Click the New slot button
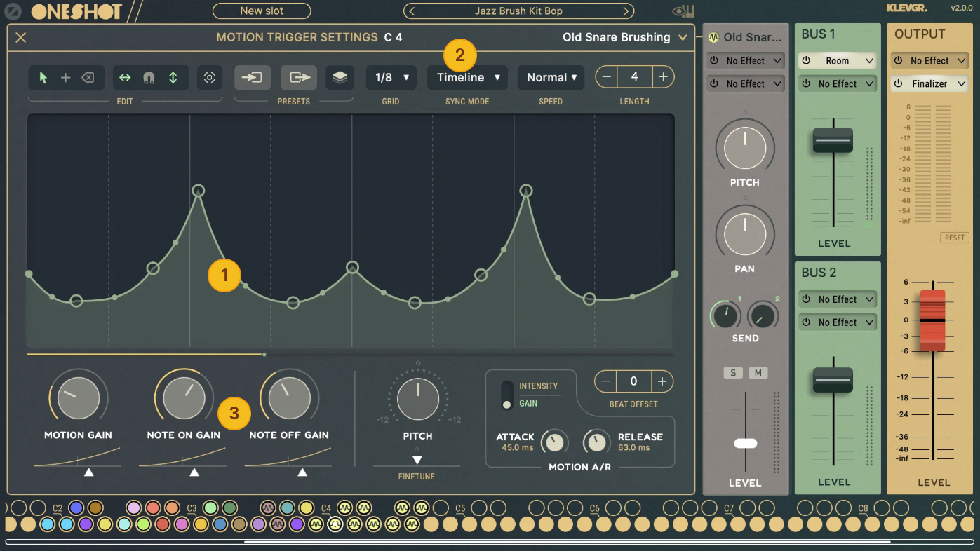The width and height of the screenshot is (980, 551). pyautogui.click(x=262, y=11)
